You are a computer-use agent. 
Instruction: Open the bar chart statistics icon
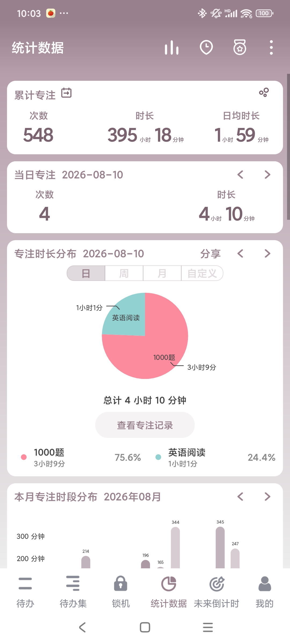[x=172, y=48]
